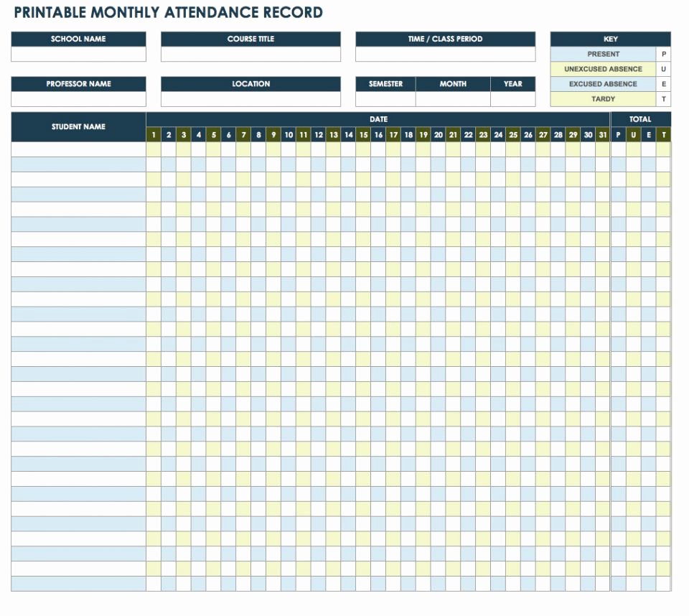Click date column header 21
This screenshot has height=616, width=689.
(x=453, y=134)
